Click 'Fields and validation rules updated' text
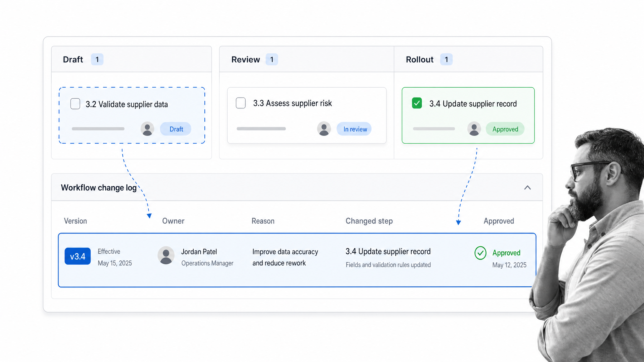Image resolution: width=644 pixels, height=362 pixels. pos(388,265)
